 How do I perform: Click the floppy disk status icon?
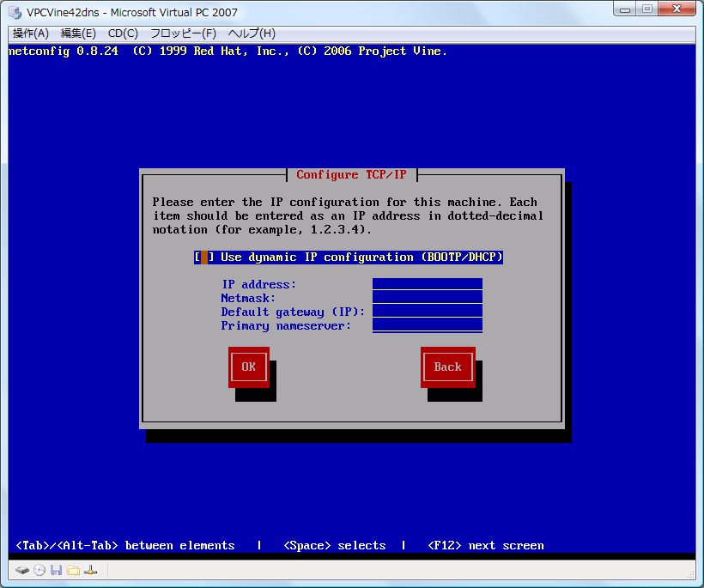point(56,571)
